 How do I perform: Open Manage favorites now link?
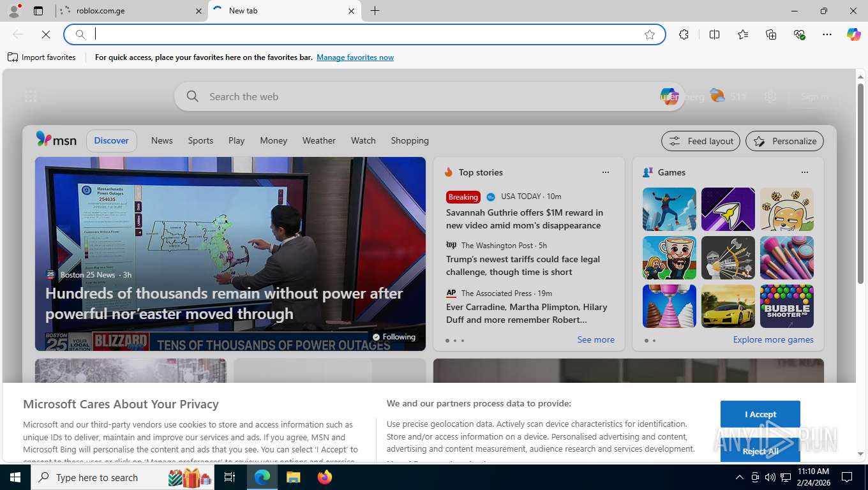(355, 57)
